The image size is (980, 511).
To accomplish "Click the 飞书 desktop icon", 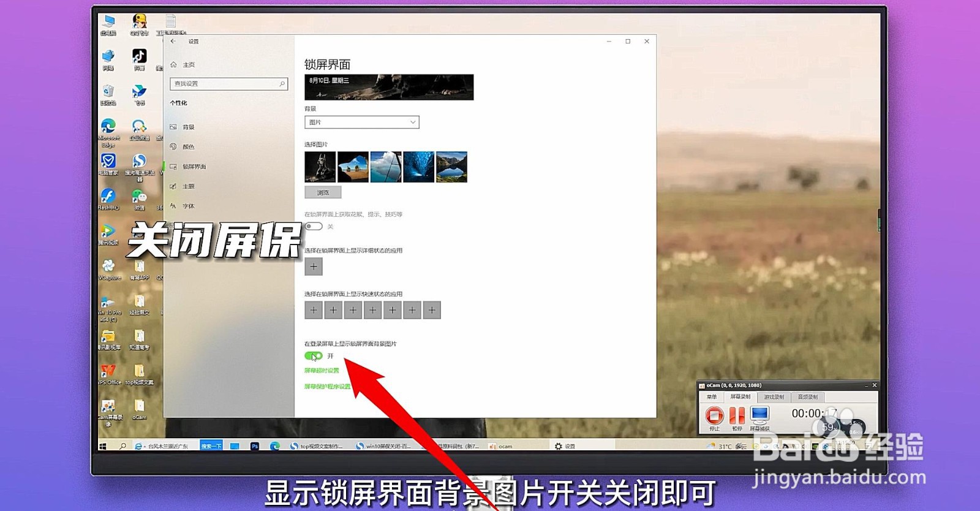I will (x=140, y=95).
